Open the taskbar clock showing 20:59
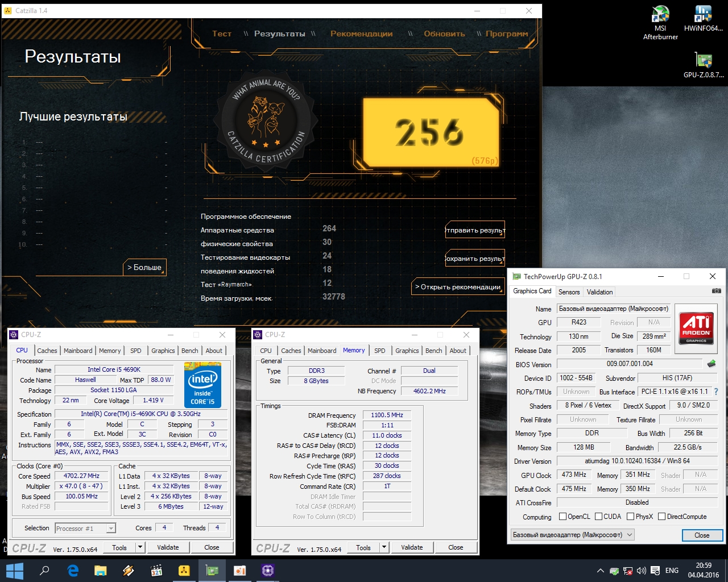Screen dimensions: 728x582 (x=704, y=571)
